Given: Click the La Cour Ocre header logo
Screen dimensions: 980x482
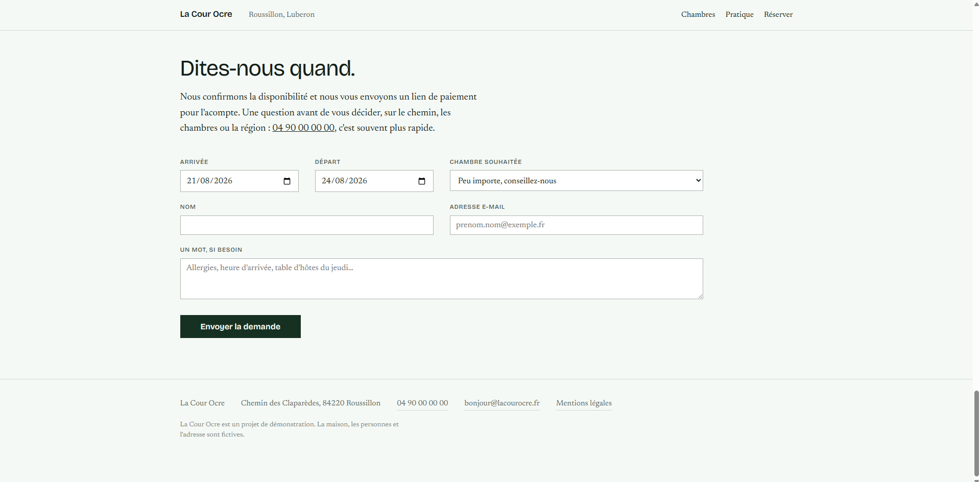Looking at the screenshot, I should (206, 14).
